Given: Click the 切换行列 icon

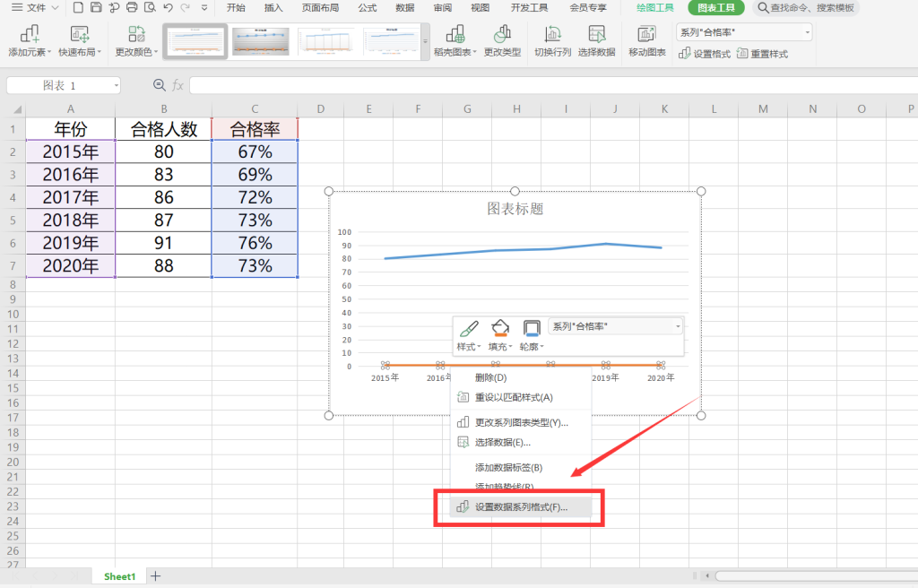Looking at the screenshot, I should pyautogui.click(x=552, y=41).
